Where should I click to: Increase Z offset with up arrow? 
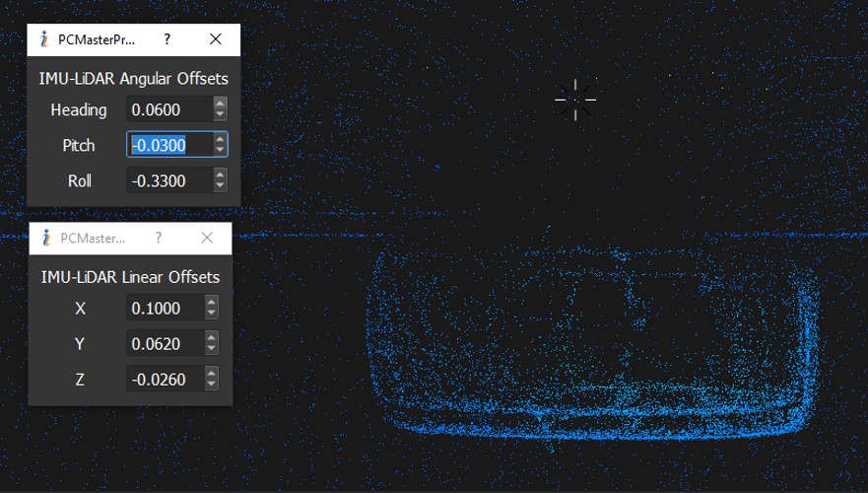pos(212,374)
